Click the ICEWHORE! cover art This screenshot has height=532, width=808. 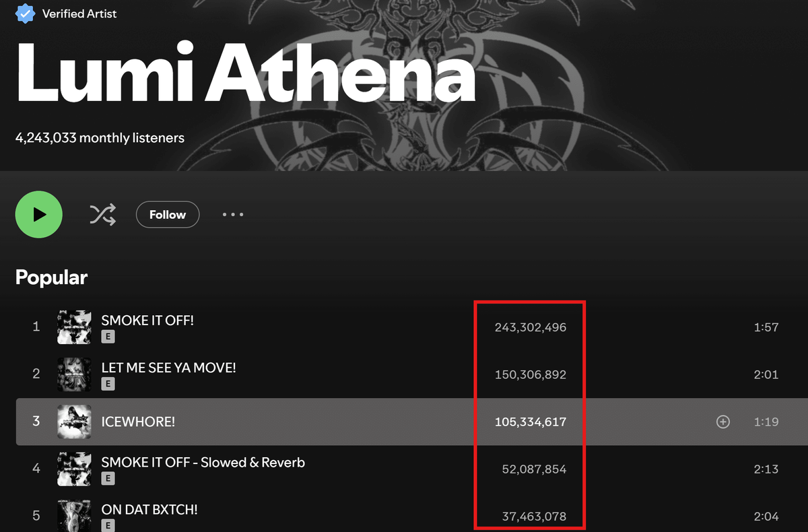[x=74, y=422]
